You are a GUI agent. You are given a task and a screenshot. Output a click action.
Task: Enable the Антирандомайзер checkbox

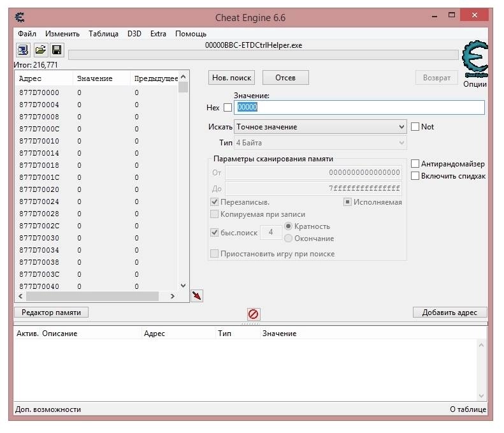click(x=415, y=164)
